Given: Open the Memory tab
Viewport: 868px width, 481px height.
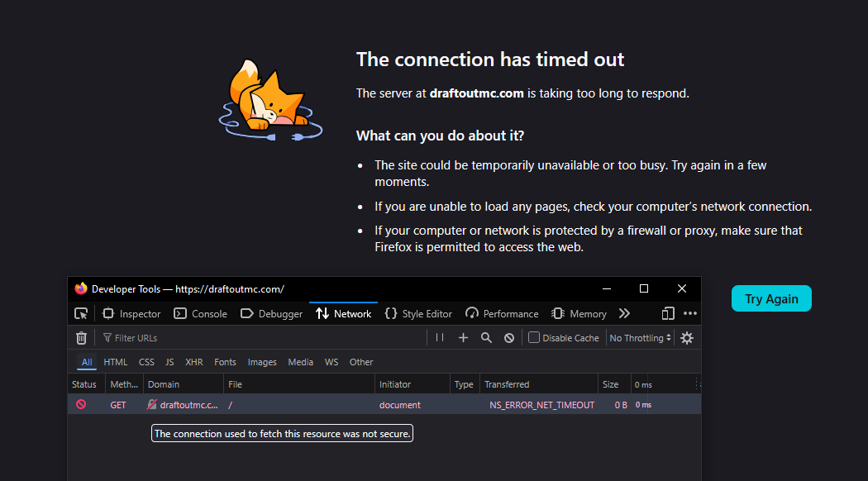Looking at the screenshot, I should pyautogui.click(x=579, y=314).
